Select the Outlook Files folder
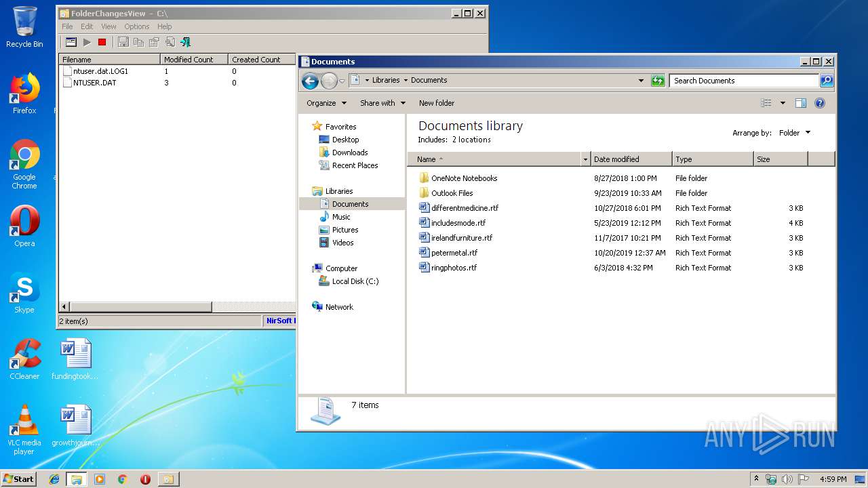Screen dimensions: 868x488 click(452, 193)
